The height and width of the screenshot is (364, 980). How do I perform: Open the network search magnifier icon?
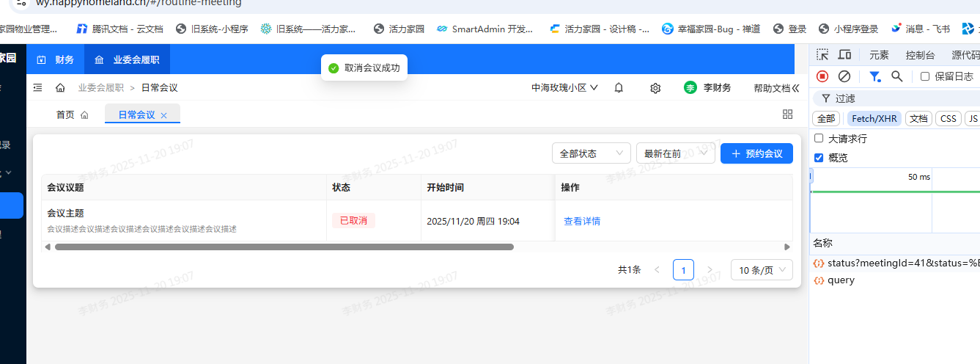896,76
